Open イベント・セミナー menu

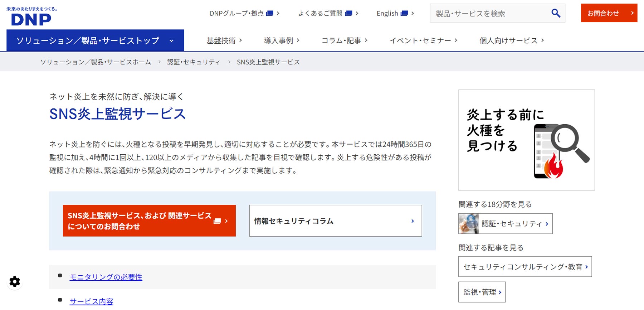click(x=424, y=40)
